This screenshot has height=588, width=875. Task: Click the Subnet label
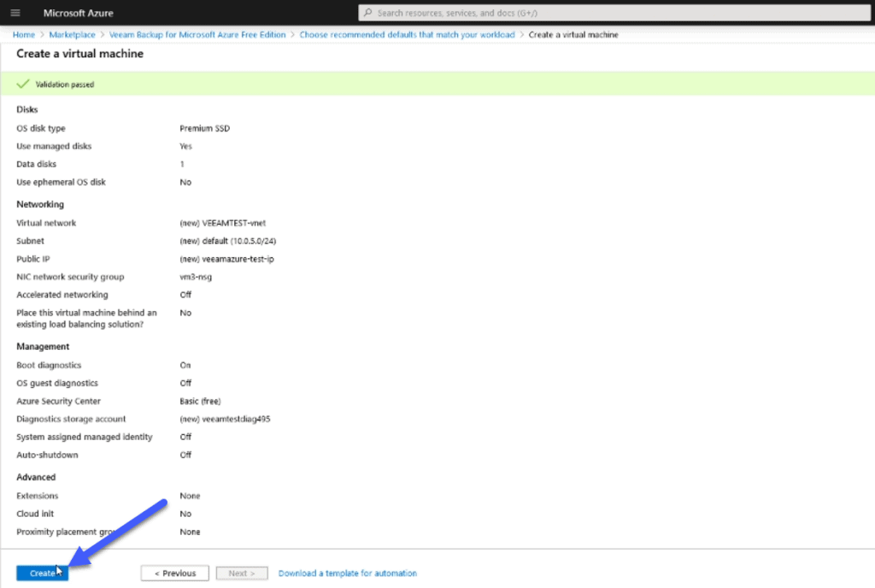pos(30,241)
